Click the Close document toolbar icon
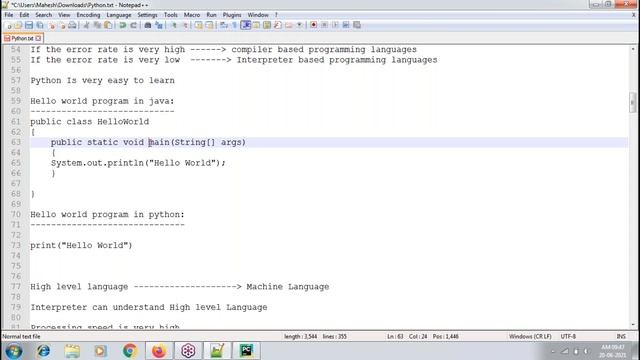Image resolution: width=640 pixels, height=360 pixels. point(51,25)
